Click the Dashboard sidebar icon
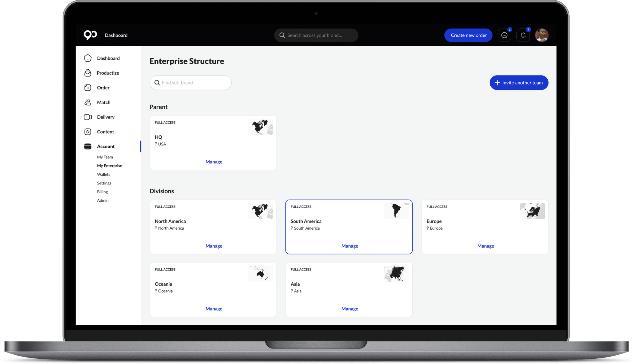This screenshot has height=364, width=634. point(88,58)
